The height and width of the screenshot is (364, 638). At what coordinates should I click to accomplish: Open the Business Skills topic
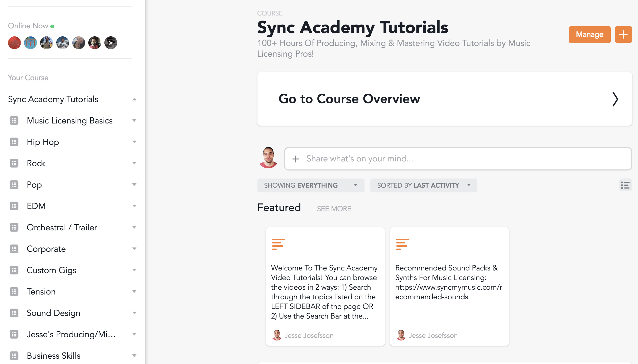tap(54, 356)
